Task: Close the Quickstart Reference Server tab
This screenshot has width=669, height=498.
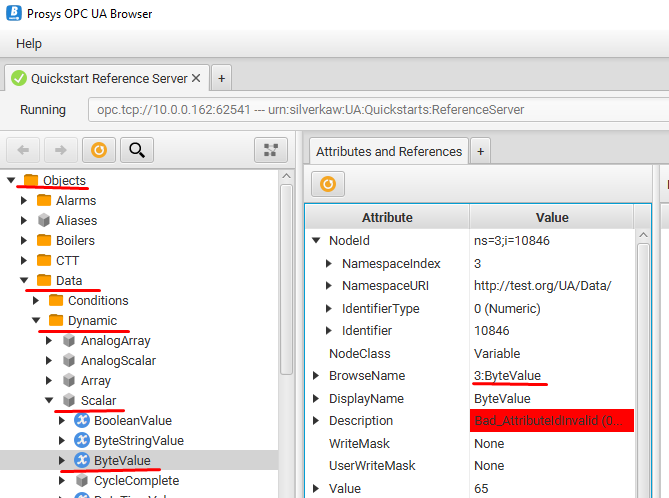Action: pos(196,78)
